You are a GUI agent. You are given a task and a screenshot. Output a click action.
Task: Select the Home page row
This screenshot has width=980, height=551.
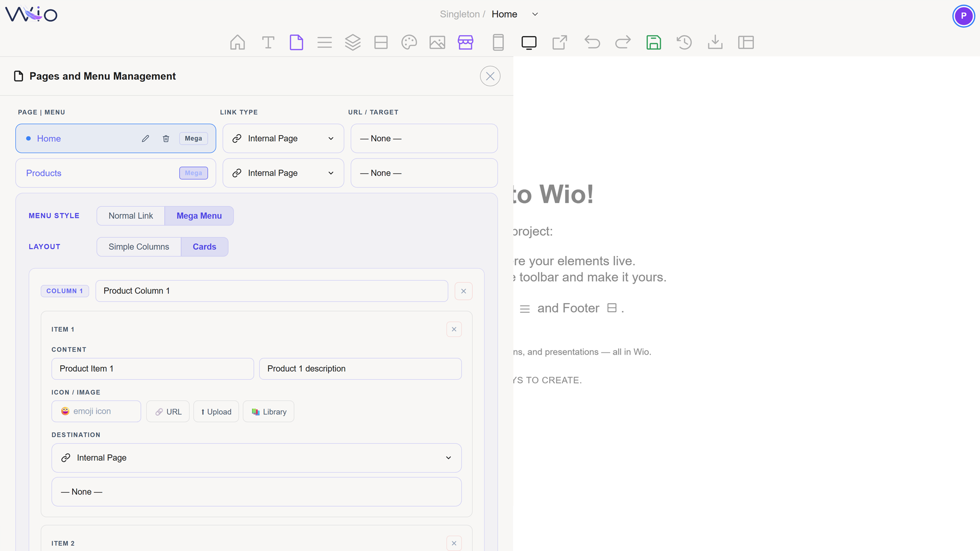pyautogui.click(x=116, y=138)
